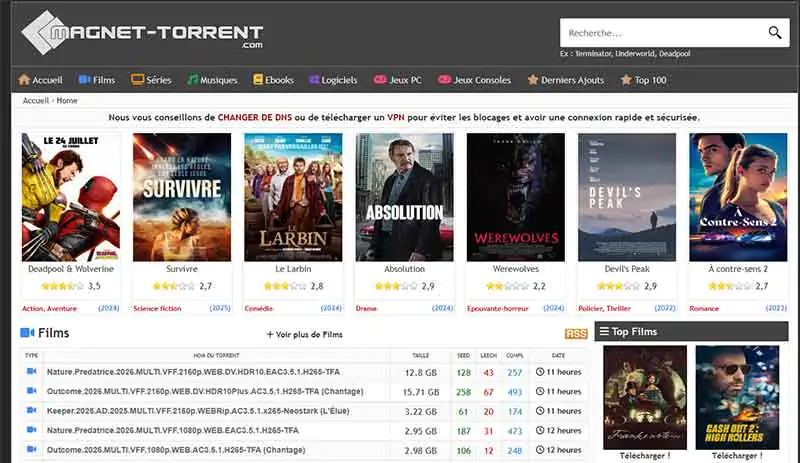Click camera icon in Outcome 1080p row
Image resolution: width=800 pixels, height=463 pixels.
[x=31, y=449]
